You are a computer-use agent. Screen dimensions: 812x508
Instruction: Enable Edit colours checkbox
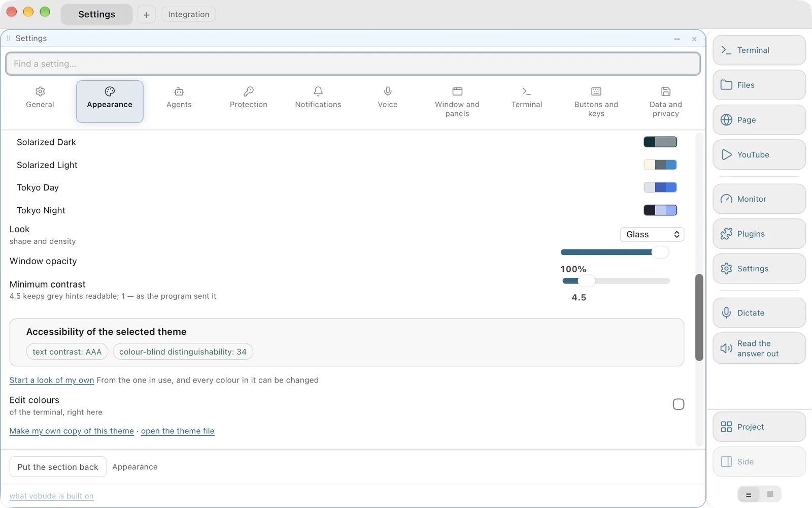pos(679,404)
